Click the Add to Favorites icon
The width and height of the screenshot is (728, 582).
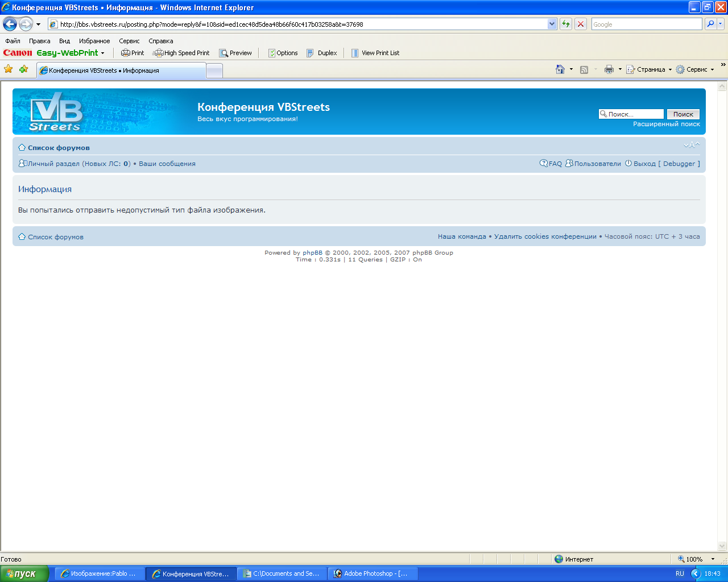pos(23,69)
